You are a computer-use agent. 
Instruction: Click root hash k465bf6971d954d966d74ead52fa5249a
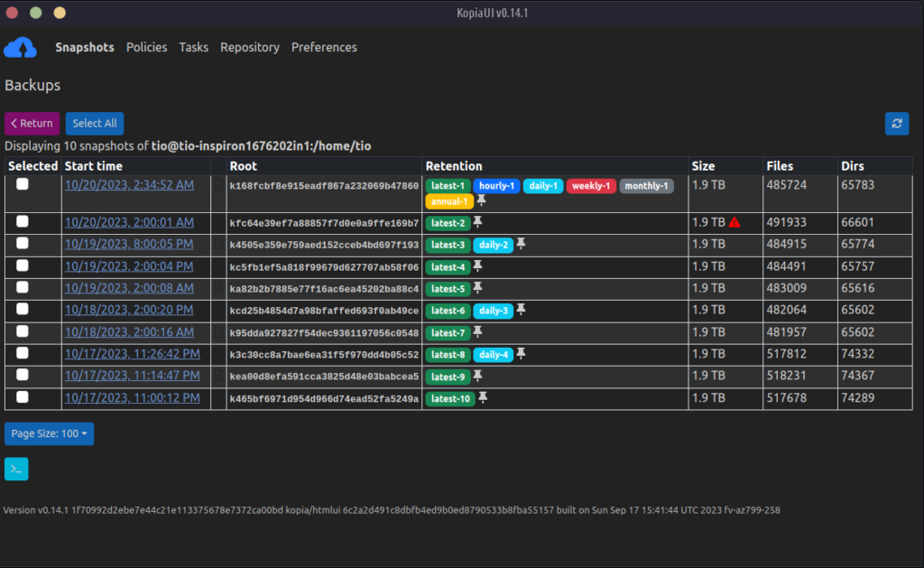coord(324,399)
